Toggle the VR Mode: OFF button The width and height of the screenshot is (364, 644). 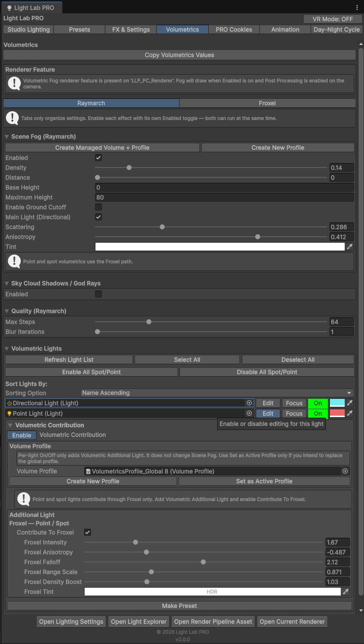click(332, 19)
